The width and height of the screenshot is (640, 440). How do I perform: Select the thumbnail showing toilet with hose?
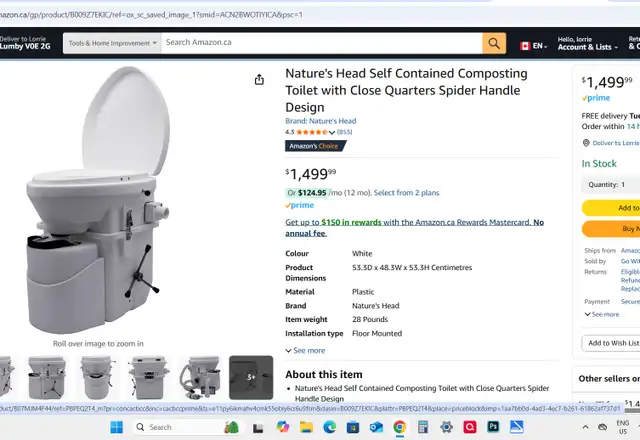click(x=200, y=378)
